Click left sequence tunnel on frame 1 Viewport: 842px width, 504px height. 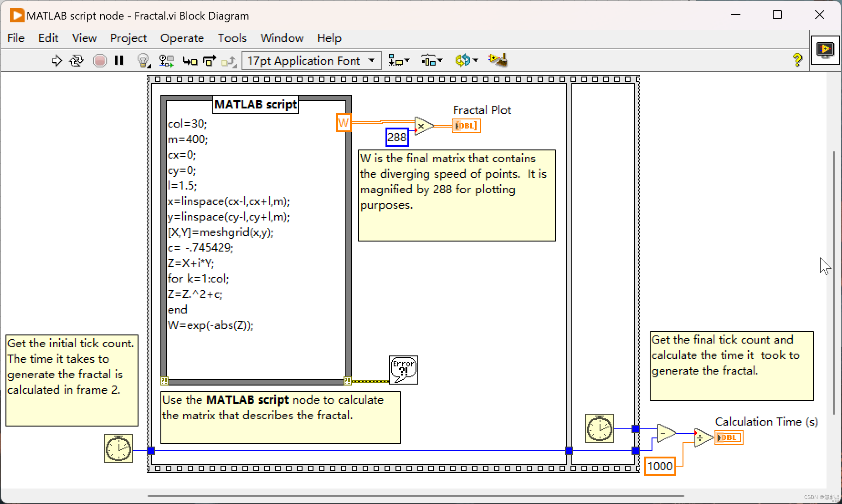[151, 451]
